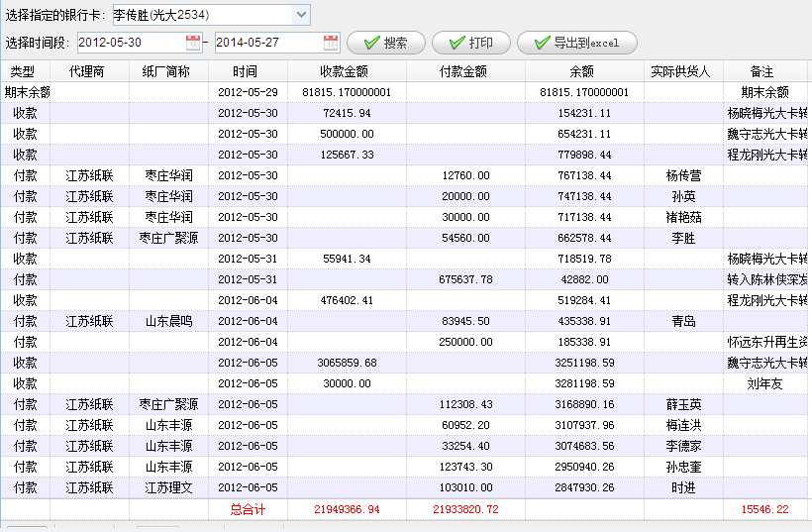Click the 搜索 search button
812x532 pixels.
pos(385,44)
